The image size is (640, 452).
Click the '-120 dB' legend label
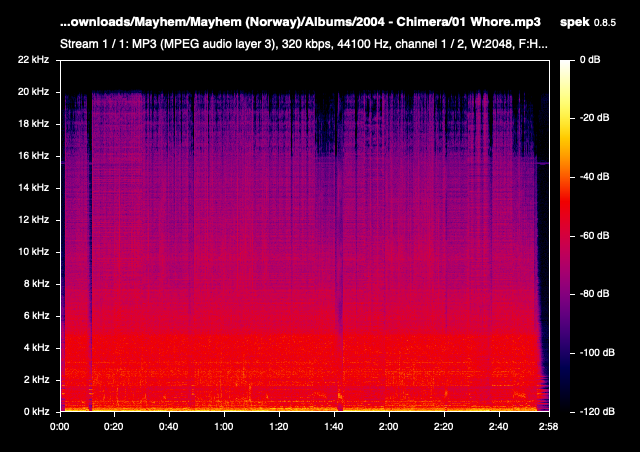[597, 411]
